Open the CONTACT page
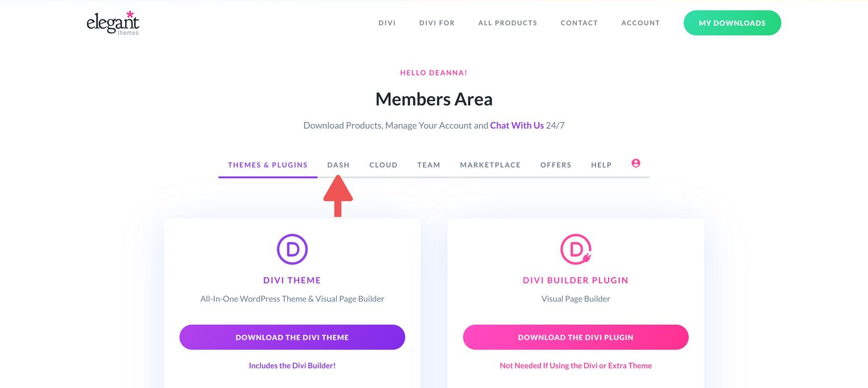868x388 pixels. 579,23
